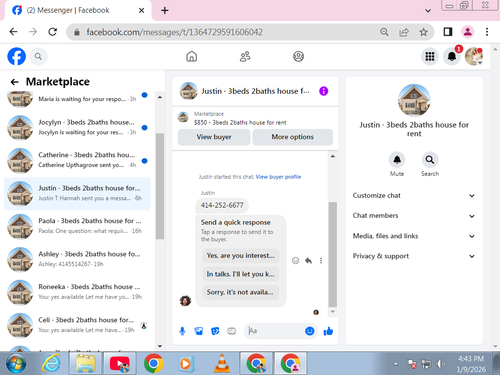
Task: Share this page icon in address bar
Action: [x=404, y=32]
